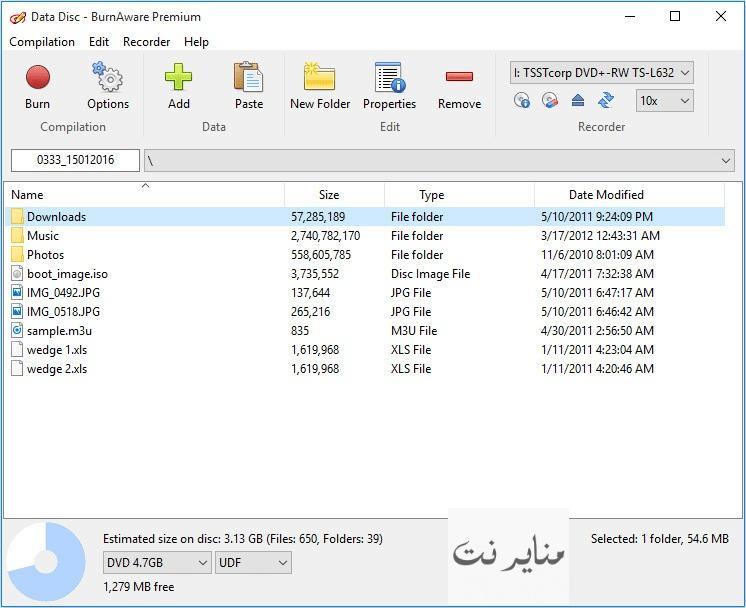Click the disc label field 0333_15012016
The height and width of the screenshot is (608, 746).
pyautogui.click(x=75, y=160)
